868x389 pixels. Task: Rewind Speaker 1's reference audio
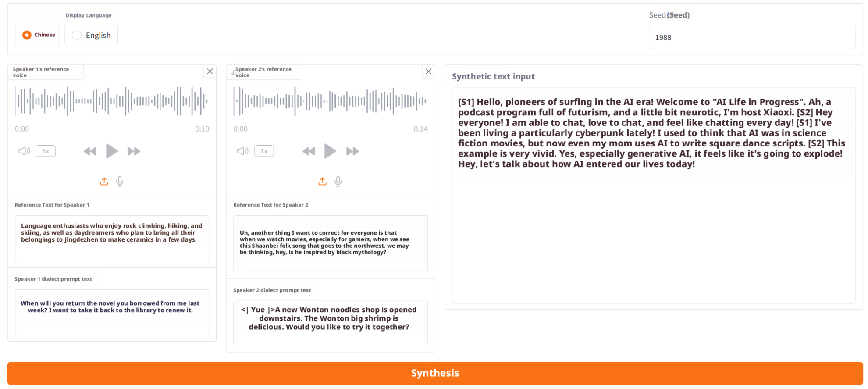point(90,151)
